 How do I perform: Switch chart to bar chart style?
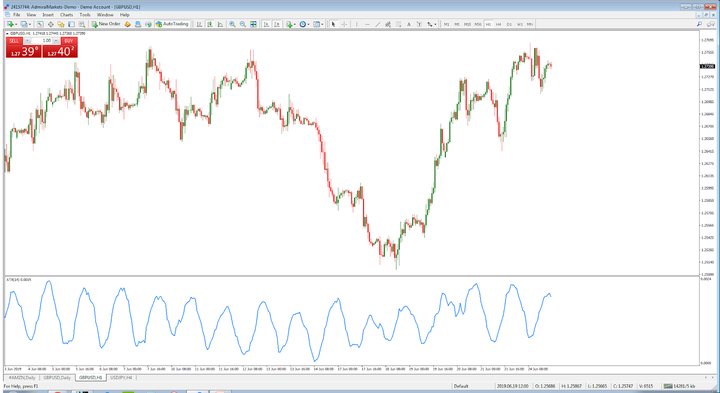click(x=199, y=24)
